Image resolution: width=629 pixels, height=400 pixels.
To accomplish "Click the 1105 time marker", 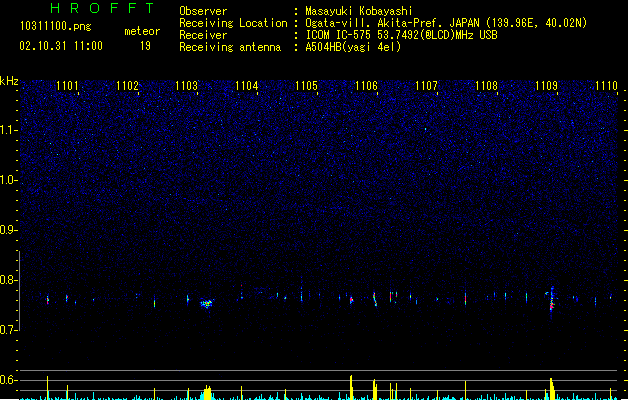I will [x=306, y=86].
